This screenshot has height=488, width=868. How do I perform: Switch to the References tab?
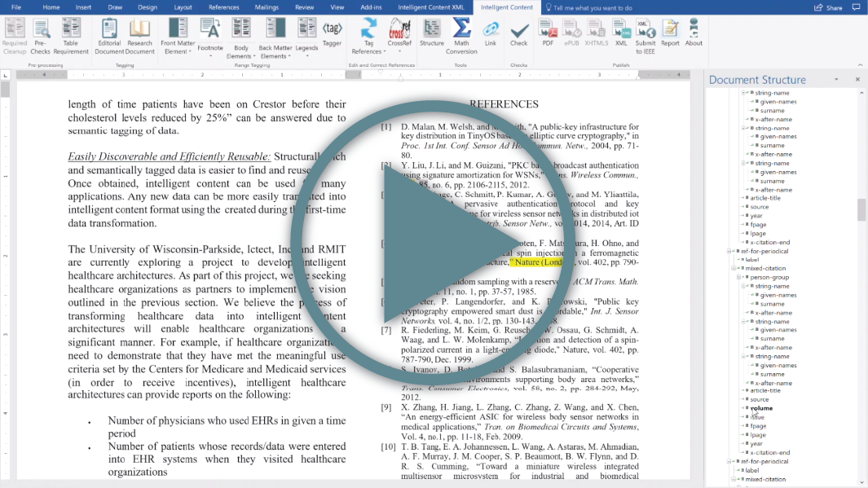click(x=223, y=7)
